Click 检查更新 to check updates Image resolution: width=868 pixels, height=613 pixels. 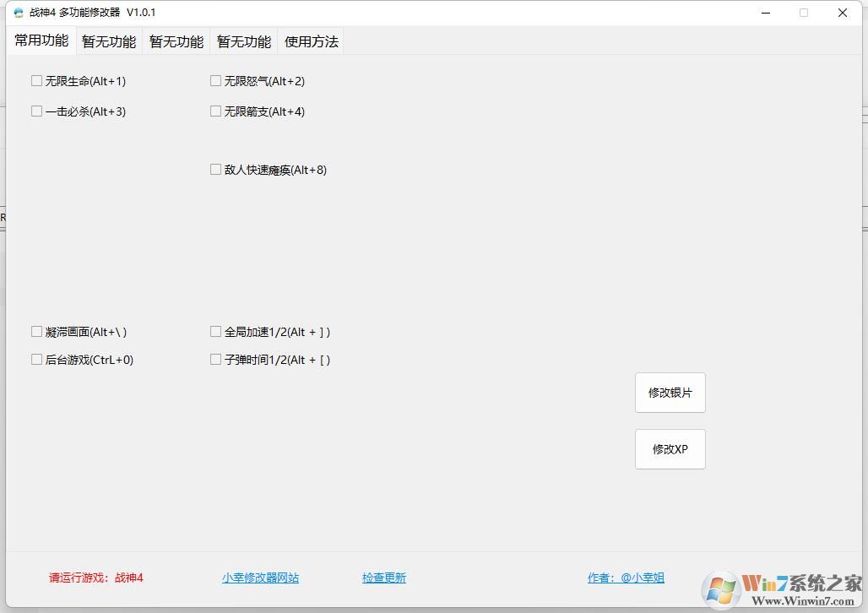(383, 578)
